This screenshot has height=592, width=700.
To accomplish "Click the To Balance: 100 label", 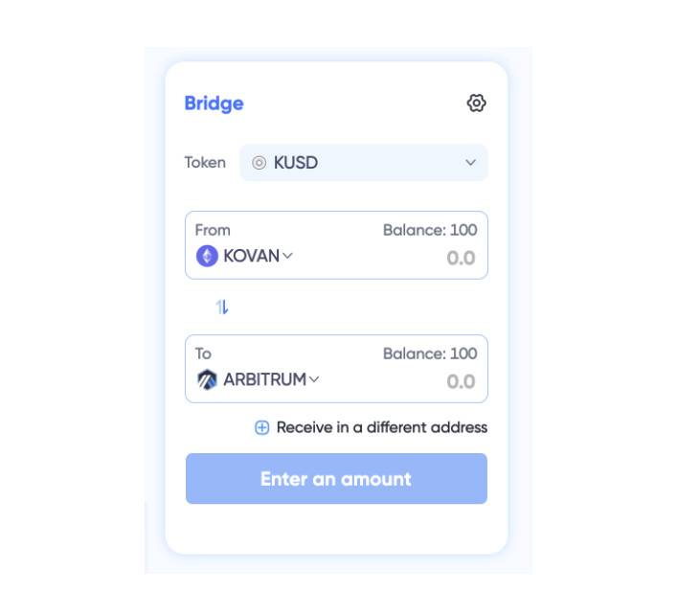I will coord(429,353).
